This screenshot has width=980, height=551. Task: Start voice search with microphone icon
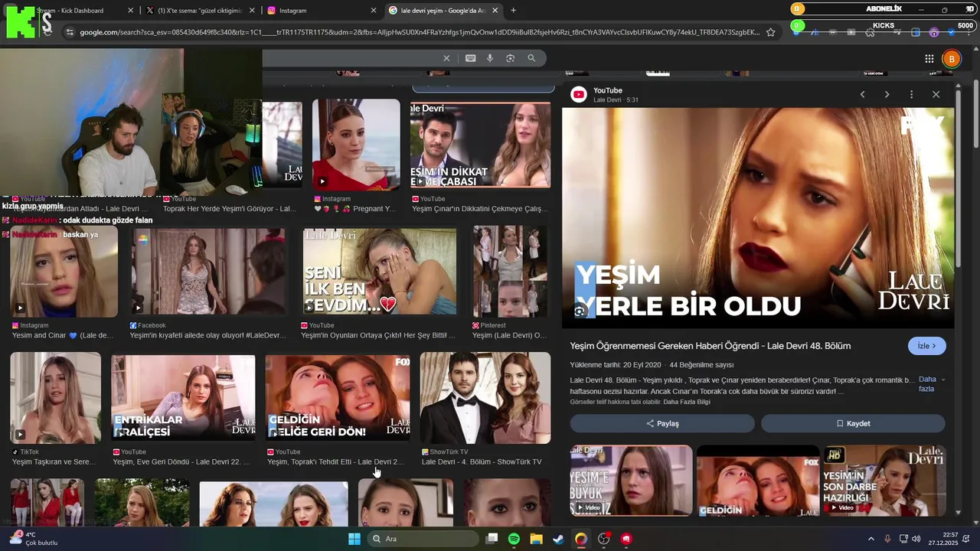pyautogui.click(x=490, y=58)
